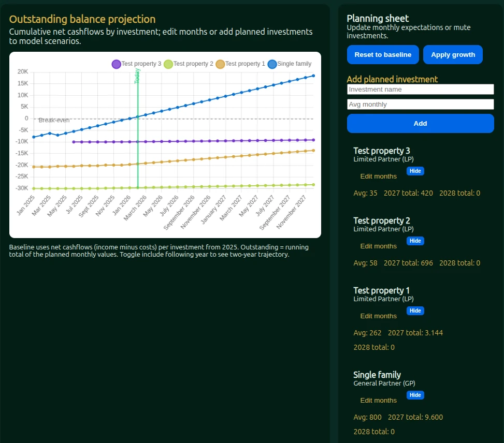Click Reset to baseline
The image size is (504, 443).
point(383,54)
